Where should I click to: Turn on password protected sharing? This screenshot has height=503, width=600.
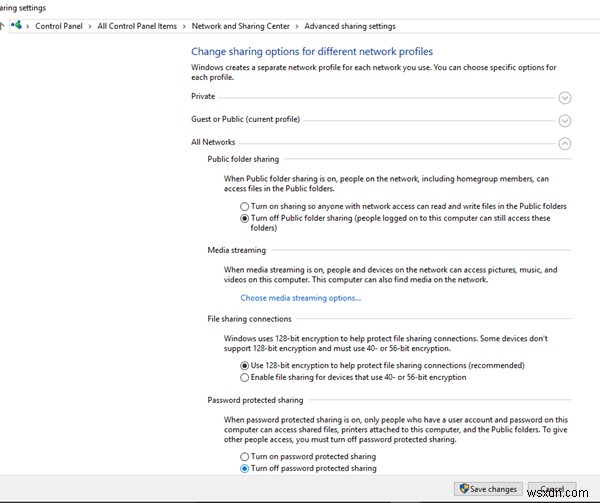click(244, 457)
